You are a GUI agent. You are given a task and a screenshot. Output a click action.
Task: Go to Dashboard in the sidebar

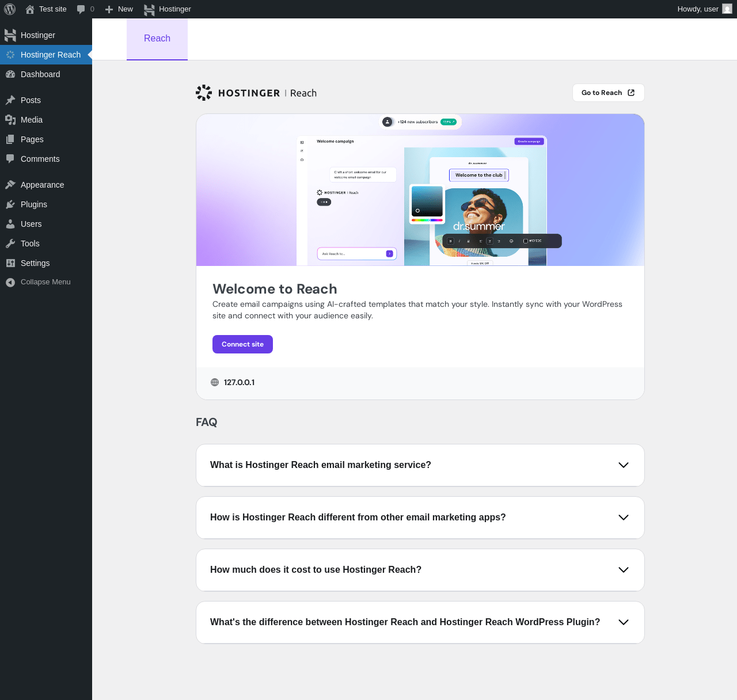point(46,74)
